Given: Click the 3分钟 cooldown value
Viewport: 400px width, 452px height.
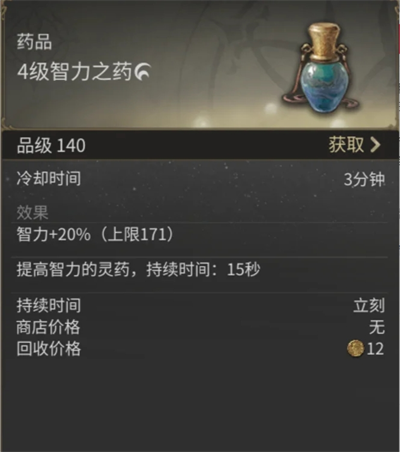Looking at the screenshot, I should point(364,179).
